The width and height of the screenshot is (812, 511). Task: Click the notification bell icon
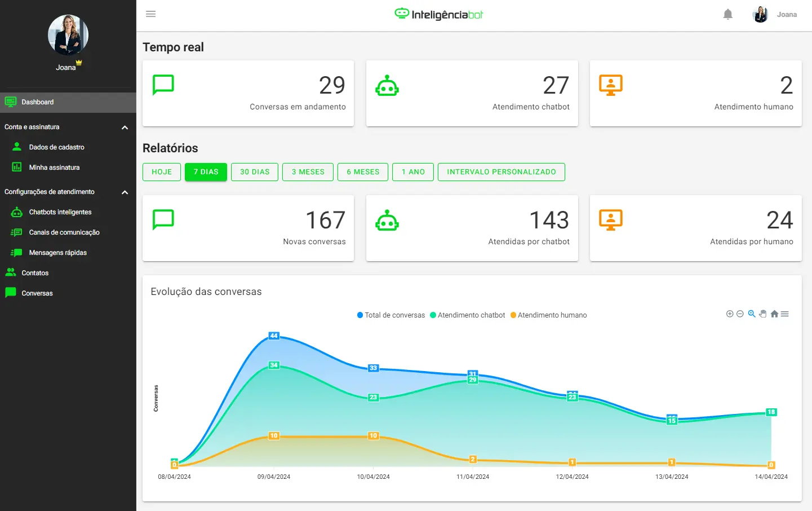tap(727, 14)
